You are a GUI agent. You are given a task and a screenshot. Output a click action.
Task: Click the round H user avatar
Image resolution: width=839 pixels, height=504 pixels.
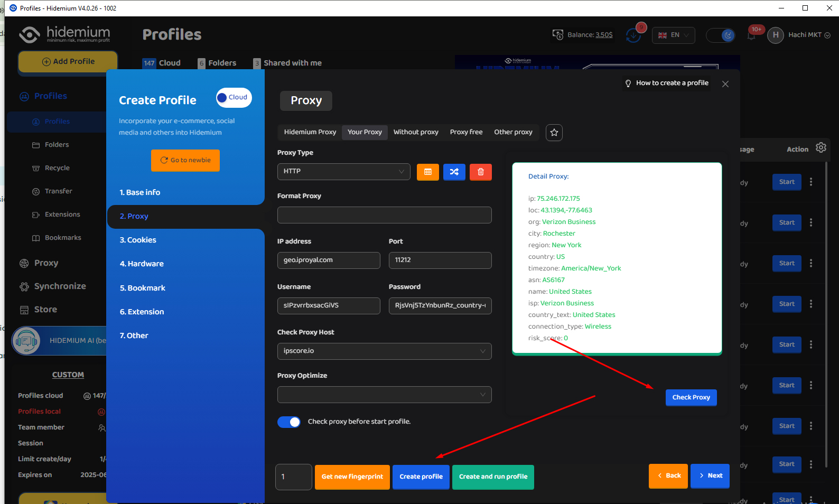point(775,35)
